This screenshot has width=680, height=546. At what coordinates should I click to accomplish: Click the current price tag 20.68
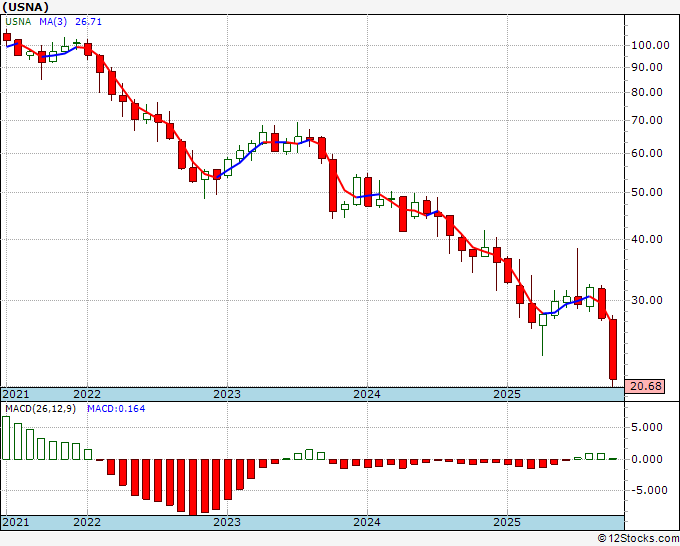[644, 386]
